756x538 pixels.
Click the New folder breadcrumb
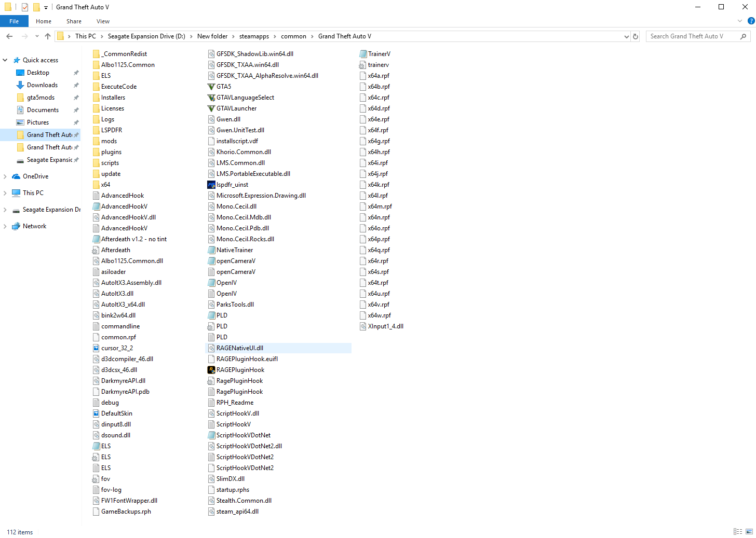click(x=212, y=36)
